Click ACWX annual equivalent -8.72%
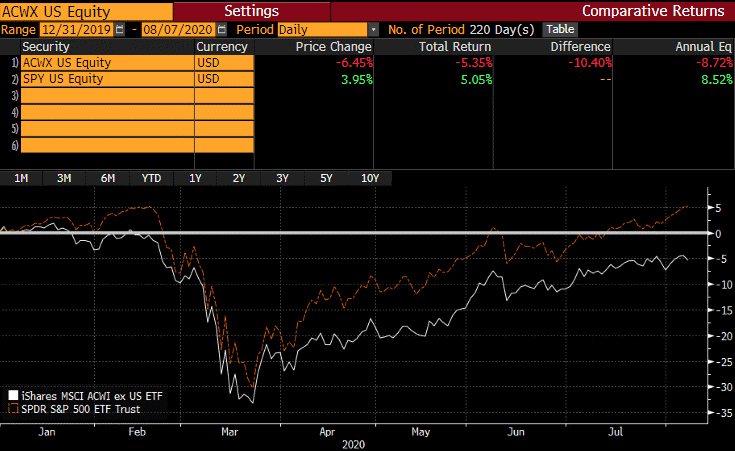Image resolution: width=735 pixels, height=451 pixels. tap(714, 63)
